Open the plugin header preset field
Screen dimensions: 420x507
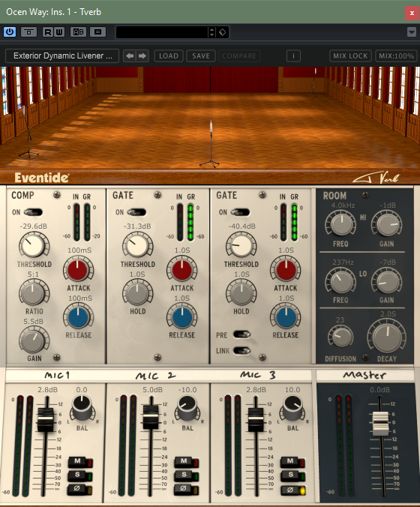(x=162, y=32)
